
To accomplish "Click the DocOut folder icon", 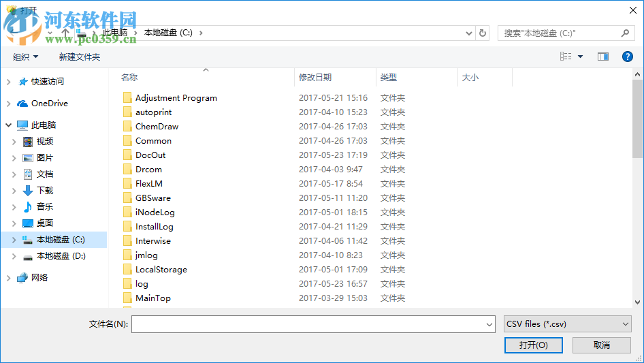I will tap(127, 155).
